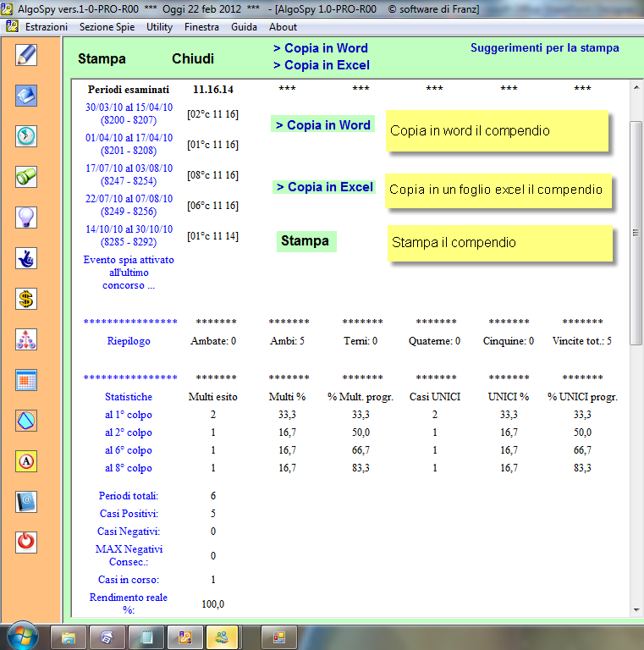This screenshot has width=644, height=650.
Task: Click the light bulb sidebar icon
Action: coord(26,218)
